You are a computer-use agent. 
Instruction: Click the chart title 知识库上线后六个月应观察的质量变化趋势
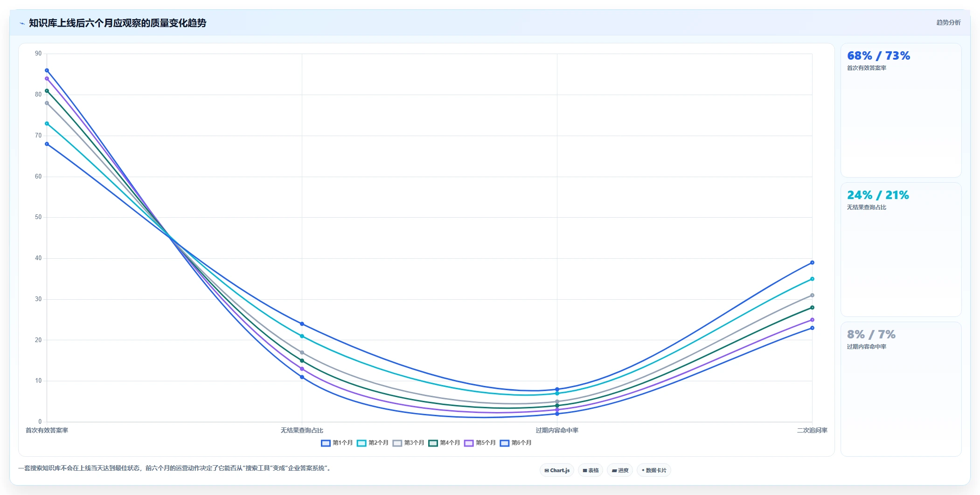(118, 23)
